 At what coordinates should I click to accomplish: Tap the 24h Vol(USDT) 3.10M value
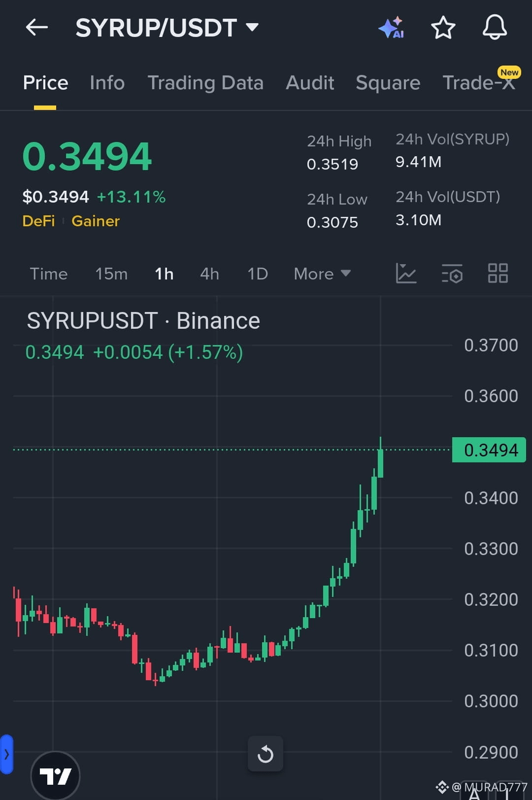tap(419, 220)
